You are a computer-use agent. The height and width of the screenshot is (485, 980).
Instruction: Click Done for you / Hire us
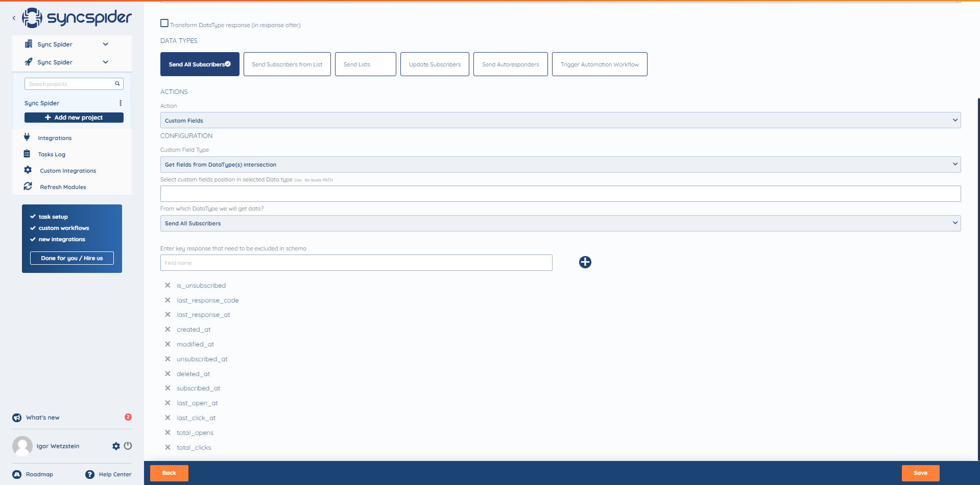coord(72,258)
